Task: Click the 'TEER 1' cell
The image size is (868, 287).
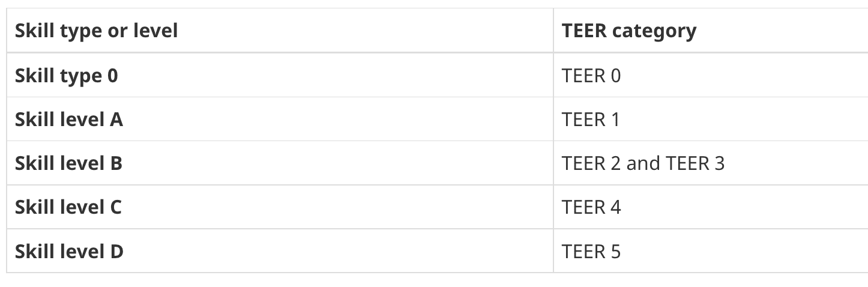Action: [591, 119]
